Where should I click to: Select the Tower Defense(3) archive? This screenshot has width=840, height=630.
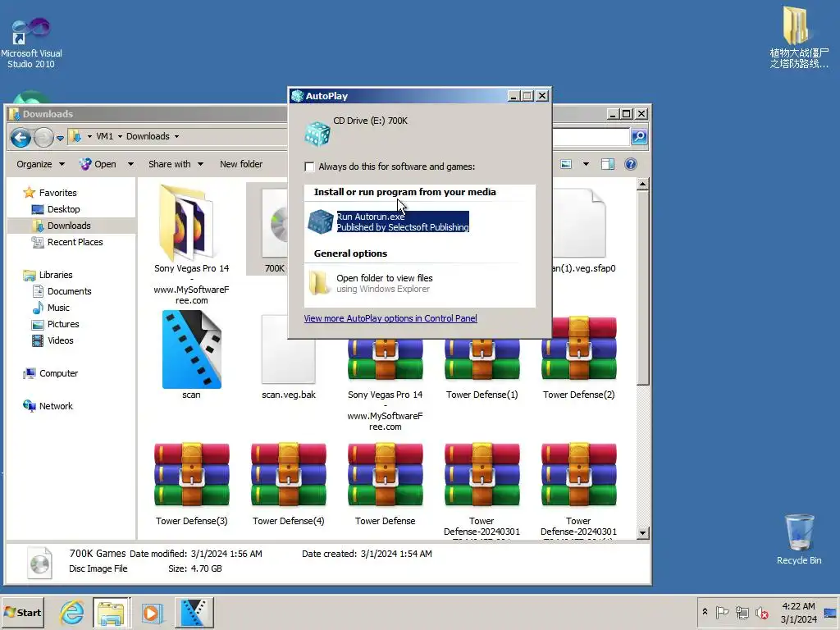tap(191, 483)
